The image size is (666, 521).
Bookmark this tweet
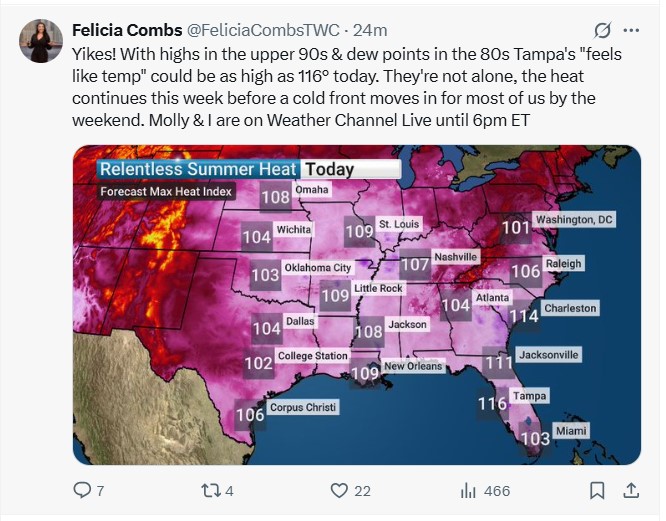point(597,490)
